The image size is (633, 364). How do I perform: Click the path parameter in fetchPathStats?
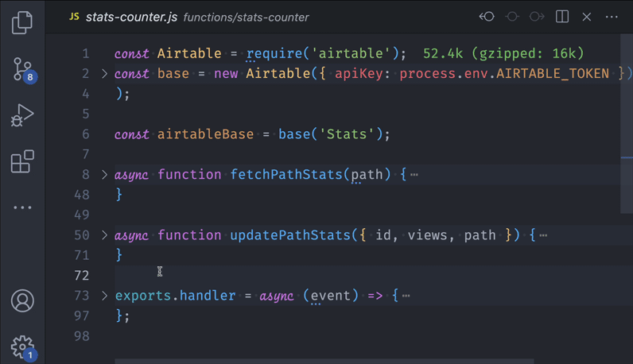pos(367,174)
